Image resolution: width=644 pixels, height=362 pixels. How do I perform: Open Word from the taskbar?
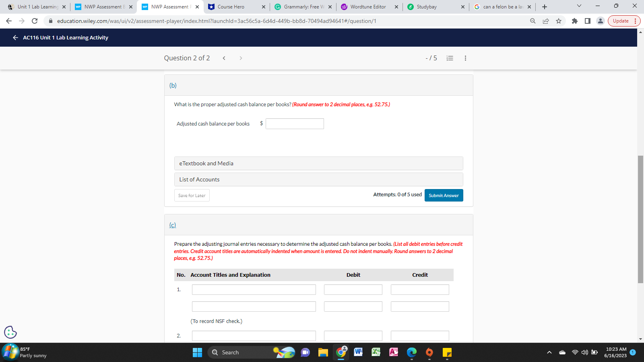tap(358, 352)
